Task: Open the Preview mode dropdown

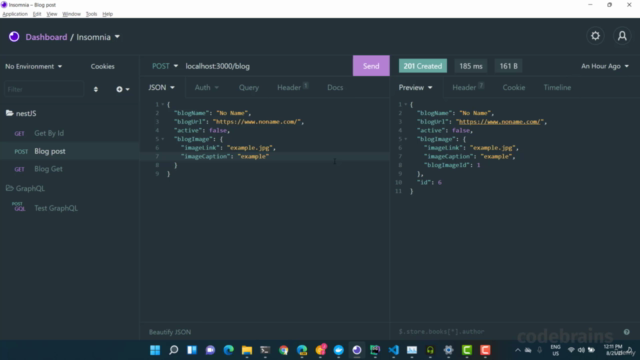Action: 416,87
